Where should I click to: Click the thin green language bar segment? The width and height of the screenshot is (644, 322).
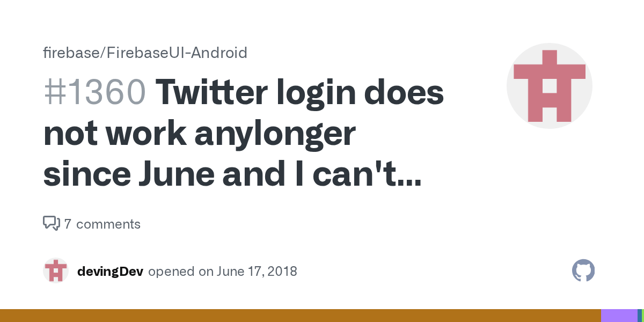(642, 316)
